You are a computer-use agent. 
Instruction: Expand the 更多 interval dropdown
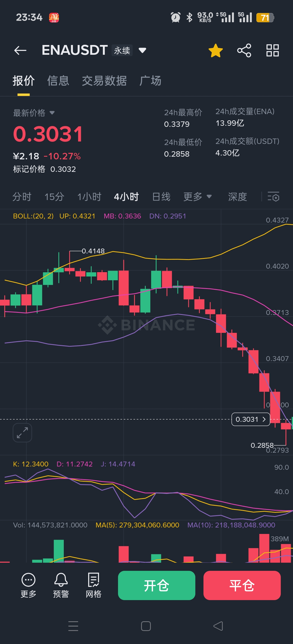click(x=198, y=197)
